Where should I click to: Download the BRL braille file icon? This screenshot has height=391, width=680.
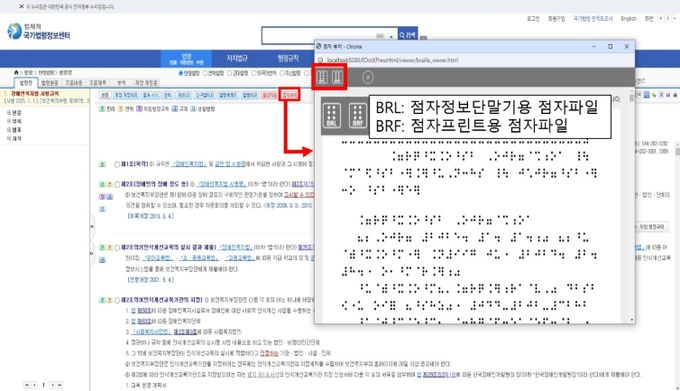(x=322, y=78)
